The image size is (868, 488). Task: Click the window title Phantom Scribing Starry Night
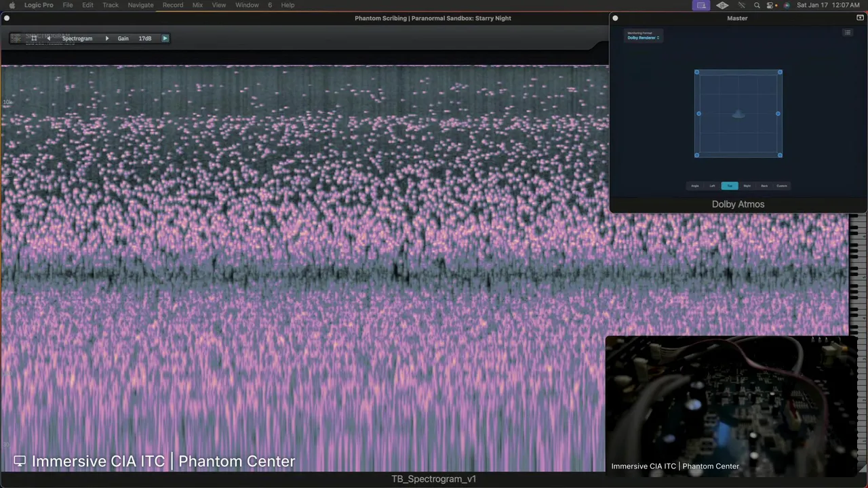click(433, 18)
